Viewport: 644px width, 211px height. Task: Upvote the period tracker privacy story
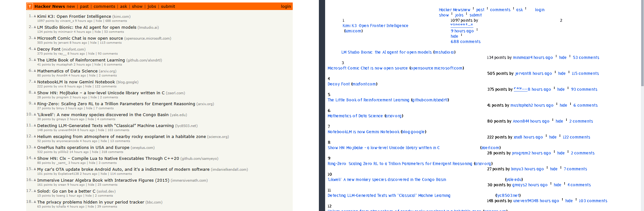click(x=35, y=202)
